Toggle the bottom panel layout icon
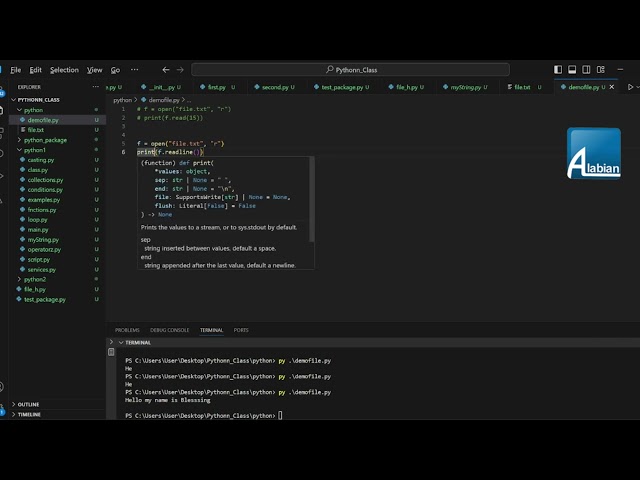 click(x=572, y=69)
